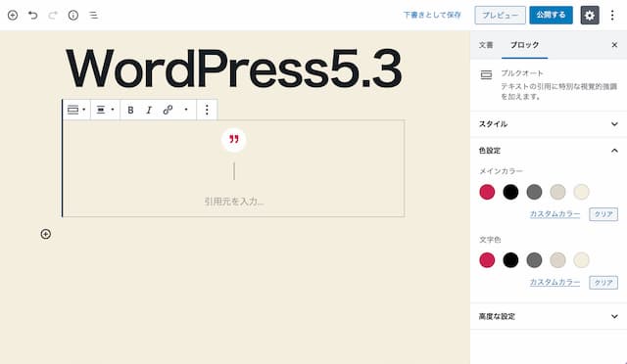This screenshot has width=627, height=364.
Task: Click クリア button under メインカラー
Action: [x=603, y=214]
